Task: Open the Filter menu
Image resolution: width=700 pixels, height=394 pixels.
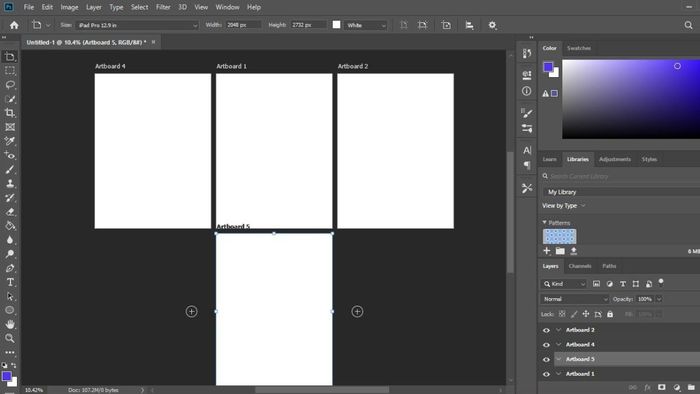Action: (x=163, y=7)
